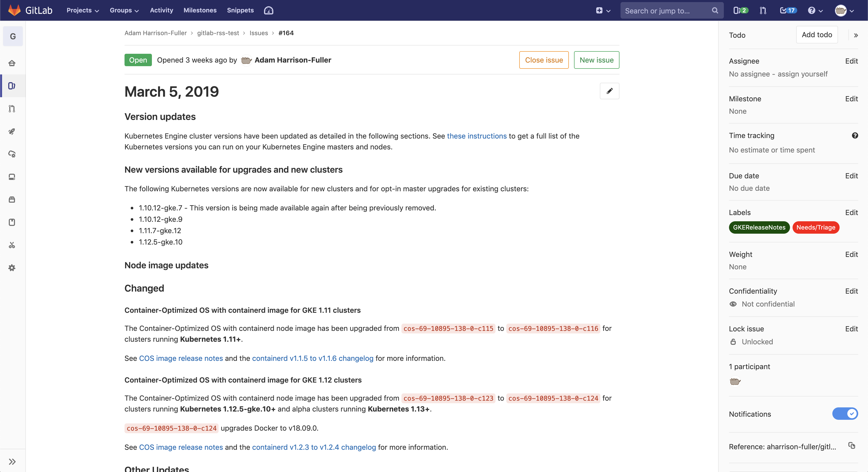
Task: Toggle the Notifications switch off
Action: tap(845, 414)
